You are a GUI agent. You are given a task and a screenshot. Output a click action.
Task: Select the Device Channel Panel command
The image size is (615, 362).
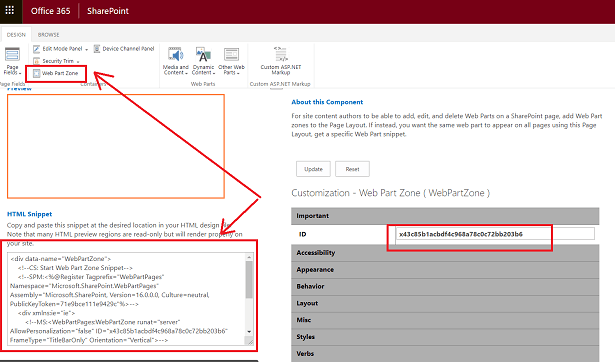tap(128, 49)
